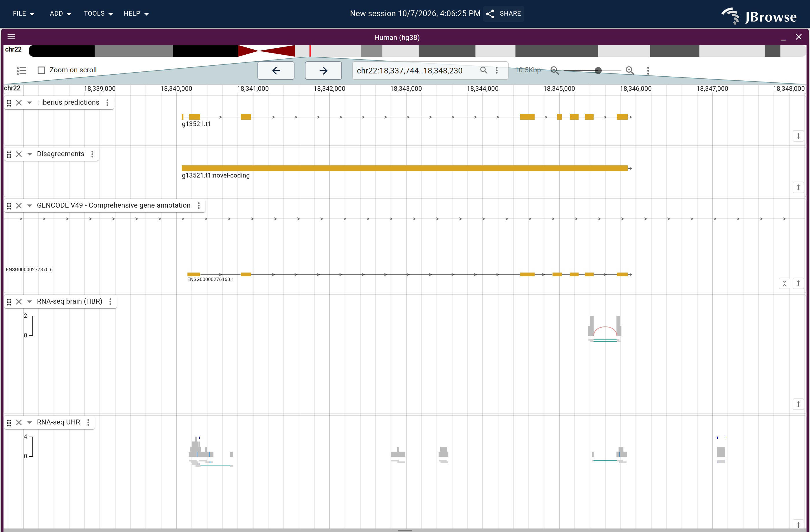Collapse the RNA-seq brain (HBR) arrow
The image size is (810, 532).
tap(30, 301)
